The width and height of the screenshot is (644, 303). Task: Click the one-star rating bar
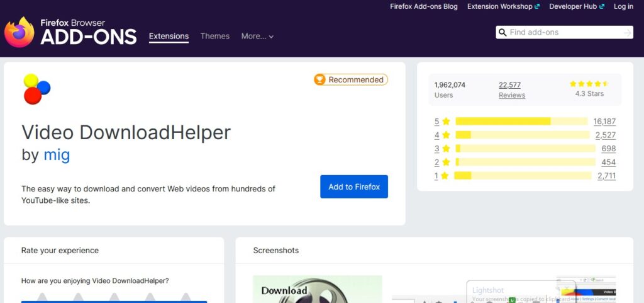[x=523, y=176]
